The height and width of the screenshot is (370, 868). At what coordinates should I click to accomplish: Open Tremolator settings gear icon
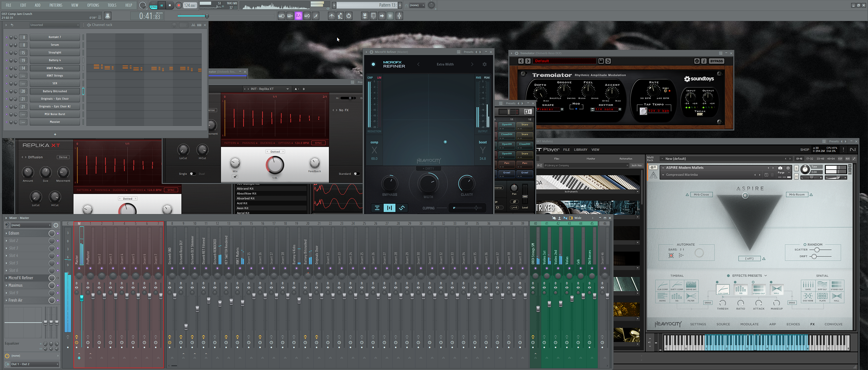[697, 61]
